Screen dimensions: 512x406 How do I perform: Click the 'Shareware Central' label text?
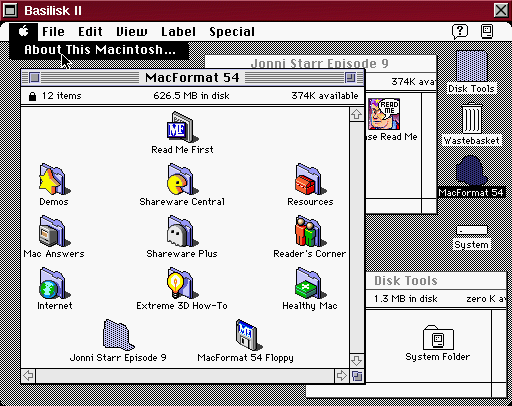pyautogui.click(x=182, y=202)
